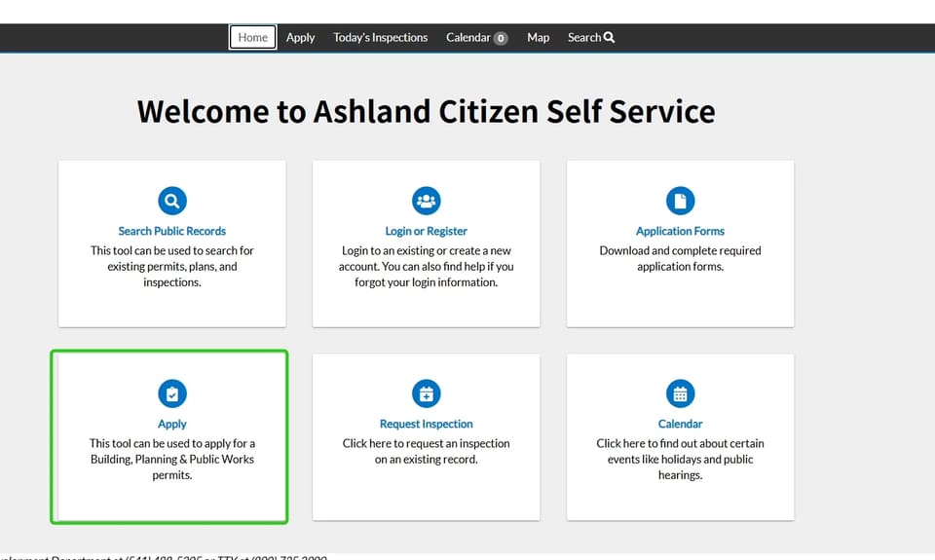Follow the Apply link in the card
Image resolution: width=935 pixels, height=560 pixels.
point(172,424)
